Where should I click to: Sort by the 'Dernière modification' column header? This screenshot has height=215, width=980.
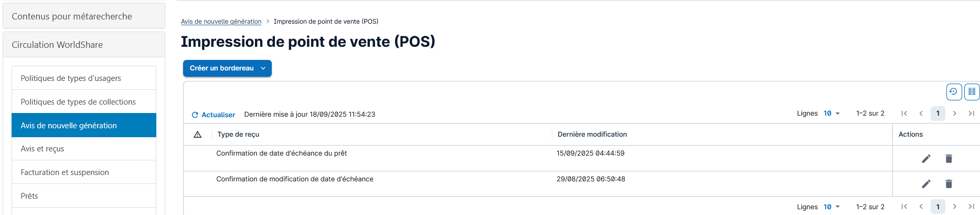[x=592, y=135]
